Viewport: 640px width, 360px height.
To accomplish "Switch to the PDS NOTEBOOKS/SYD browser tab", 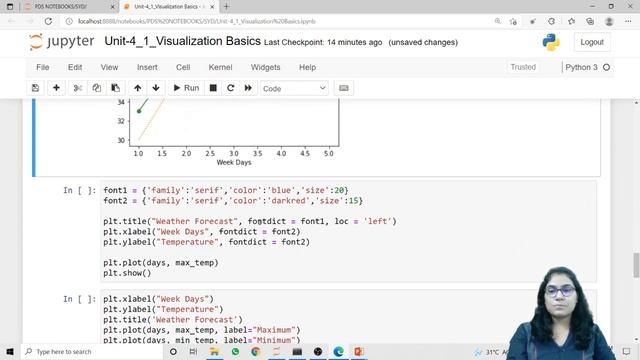I will click(69, 7).
